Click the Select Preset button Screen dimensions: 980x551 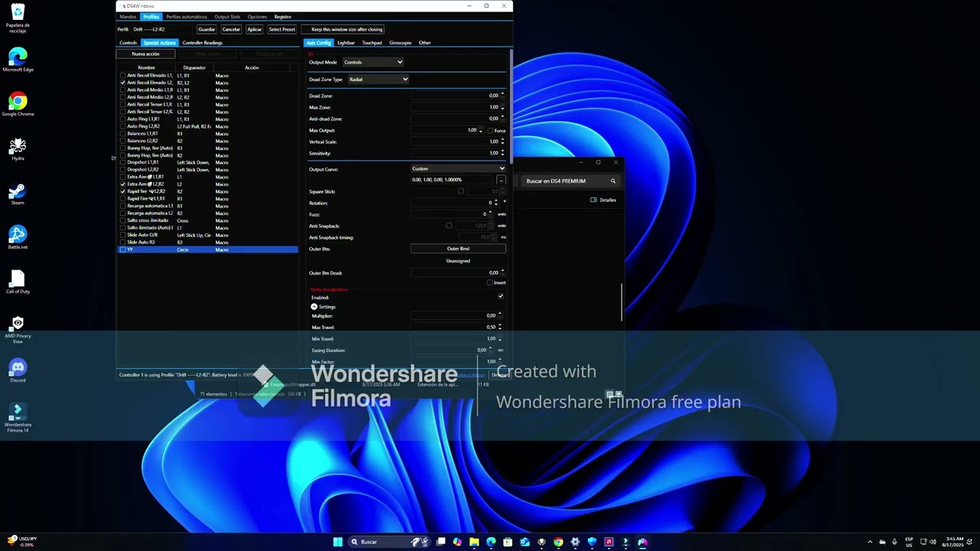click(x=282, y=30)
